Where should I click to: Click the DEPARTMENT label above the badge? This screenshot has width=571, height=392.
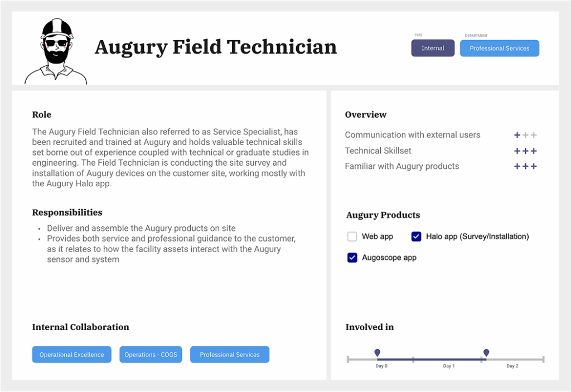(476, 36)
